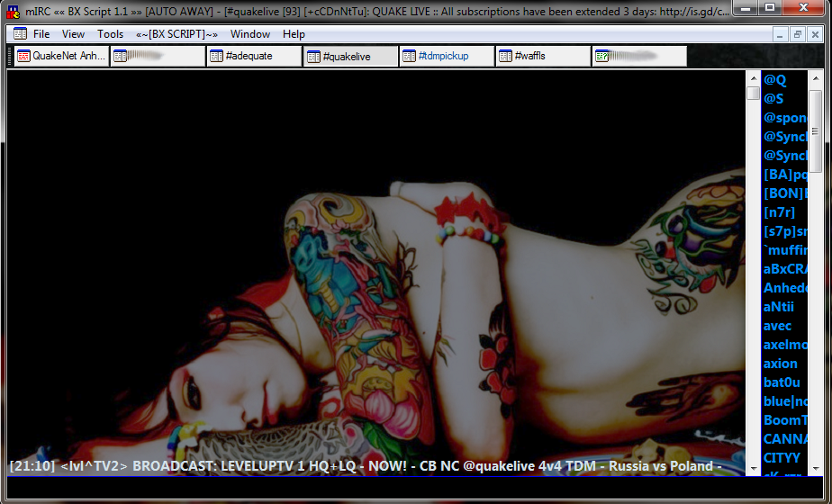Click the mIRC application icon in title bar
Viewport: 832px width, 504px height.
(x=14, y=10)
